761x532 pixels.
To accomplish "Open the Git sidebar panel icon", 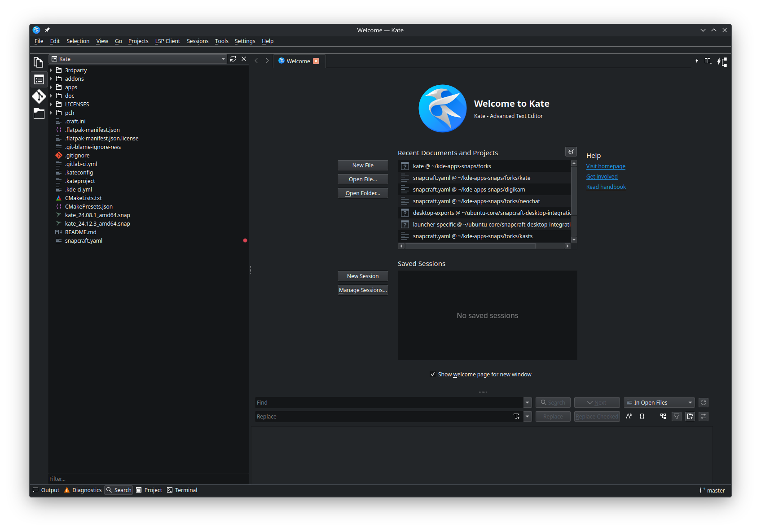I will pos(39,96).
